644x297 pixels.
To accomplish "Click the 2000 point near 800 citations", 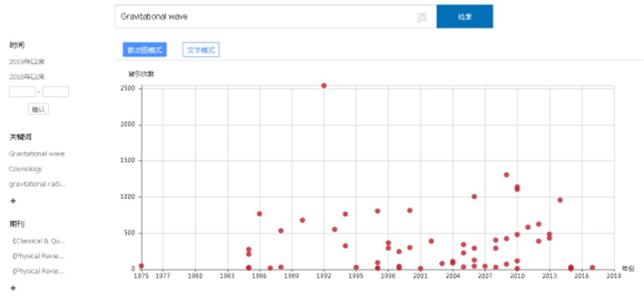I will point(410,211).
